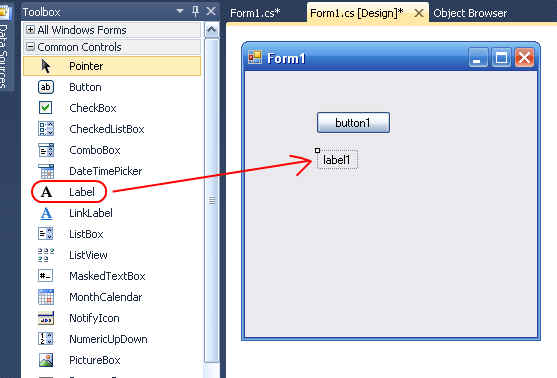Click the Toolbox scrollbar up arrow
Screen dimensions: 557x378
212,30
